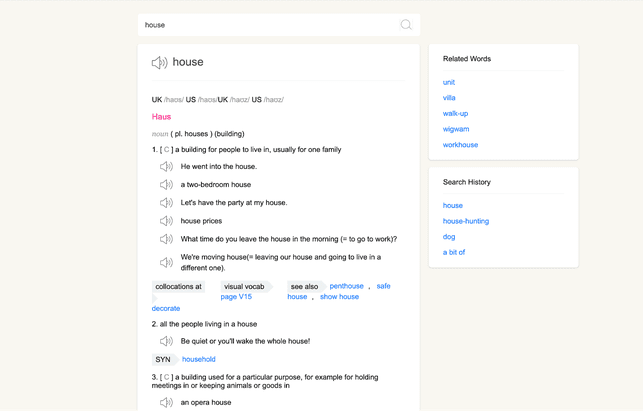The width and height of the screenshot is (643, 411).
Task: Play audio for "What time do you leave" example
Action: 166,239
